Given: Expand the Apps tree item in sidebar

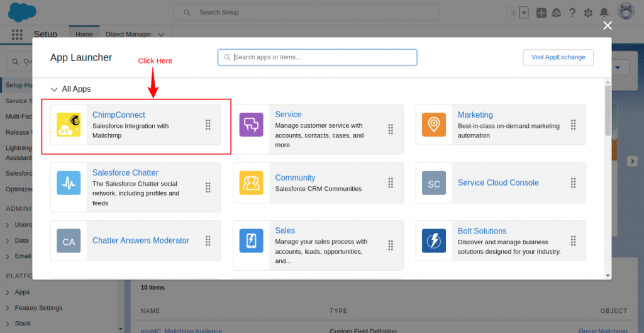Looking at the screenshot, I should coord(8,292).
